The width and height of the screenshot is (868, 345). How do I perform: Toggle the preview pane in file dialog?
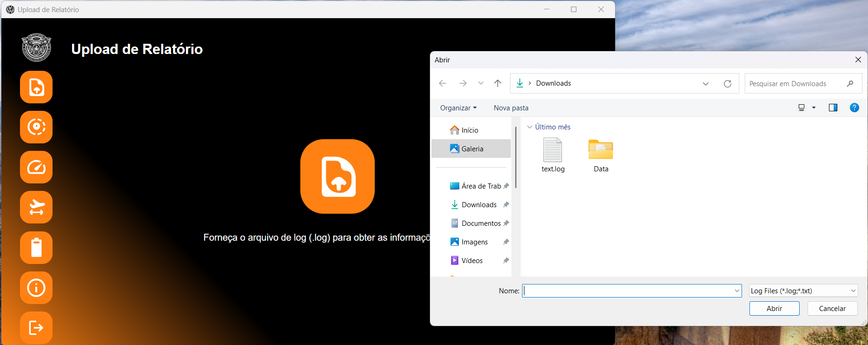pos(833,108)
